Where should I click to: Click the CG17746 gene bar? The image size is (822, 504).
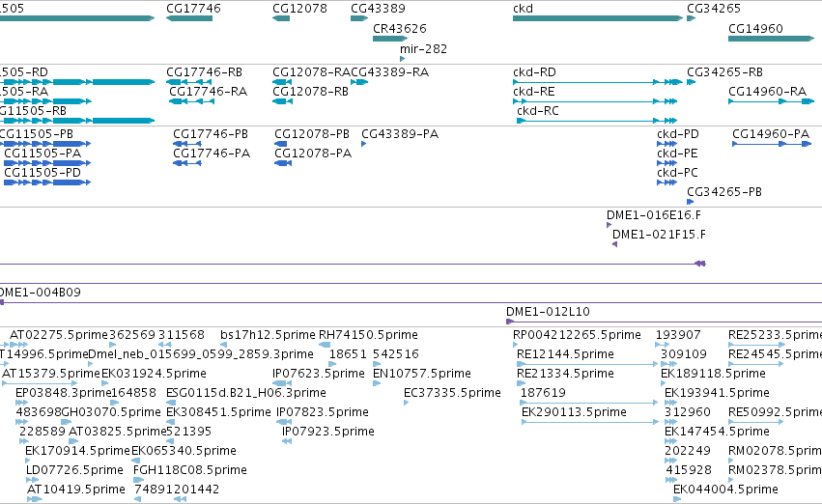tap(189, 18)
